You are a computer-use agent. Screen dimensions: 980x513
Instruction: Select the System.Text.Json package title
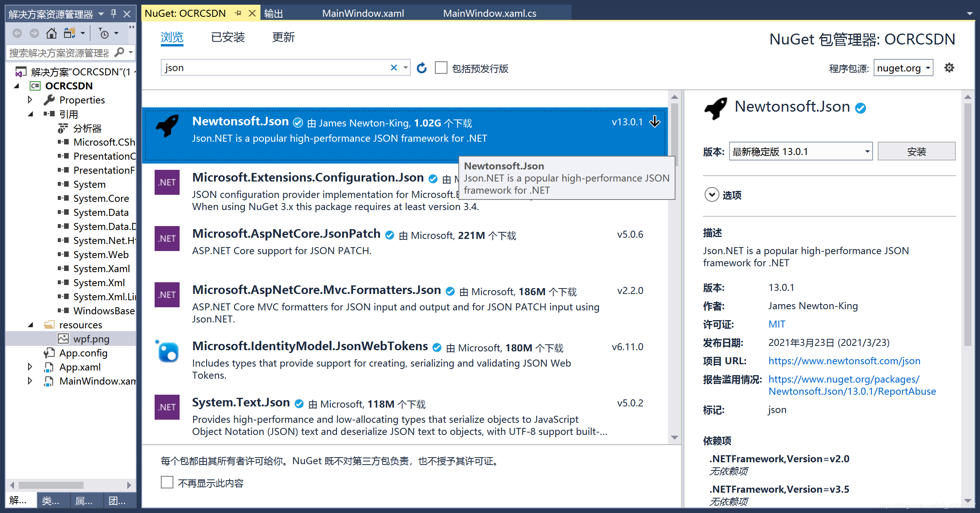[x=241, y=402]
